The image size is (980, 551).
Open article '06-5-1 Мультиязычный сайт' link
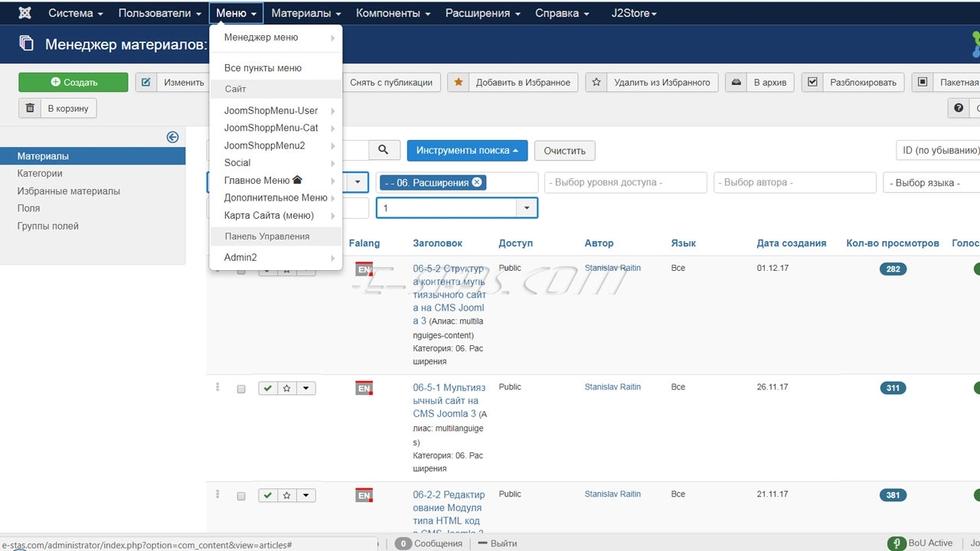(x=449, y=400)
